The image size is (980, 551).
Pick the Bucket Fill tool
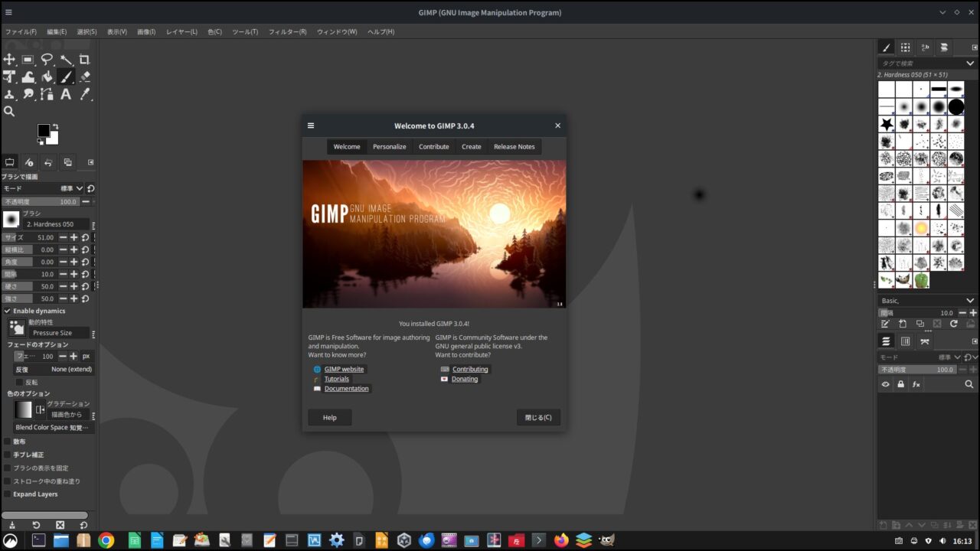[47, 77]
